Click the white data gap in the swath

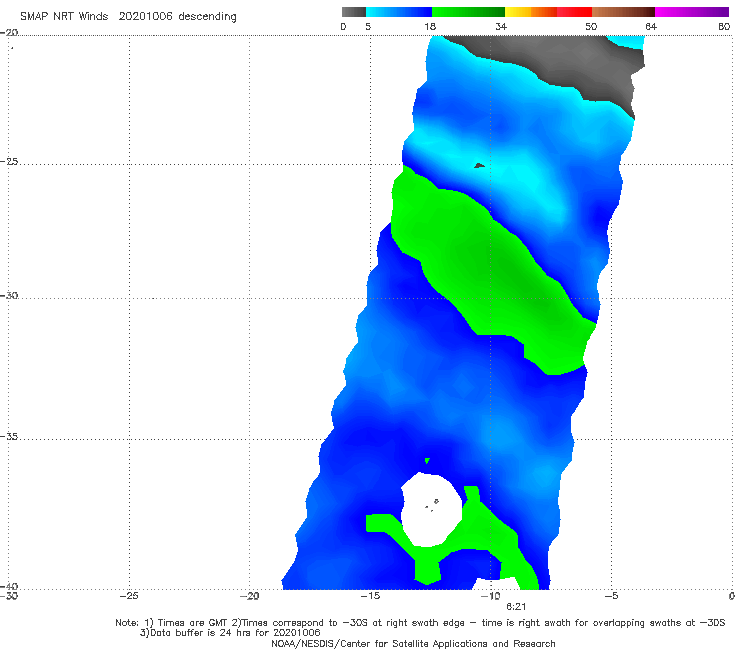click(x=431, y=509)
